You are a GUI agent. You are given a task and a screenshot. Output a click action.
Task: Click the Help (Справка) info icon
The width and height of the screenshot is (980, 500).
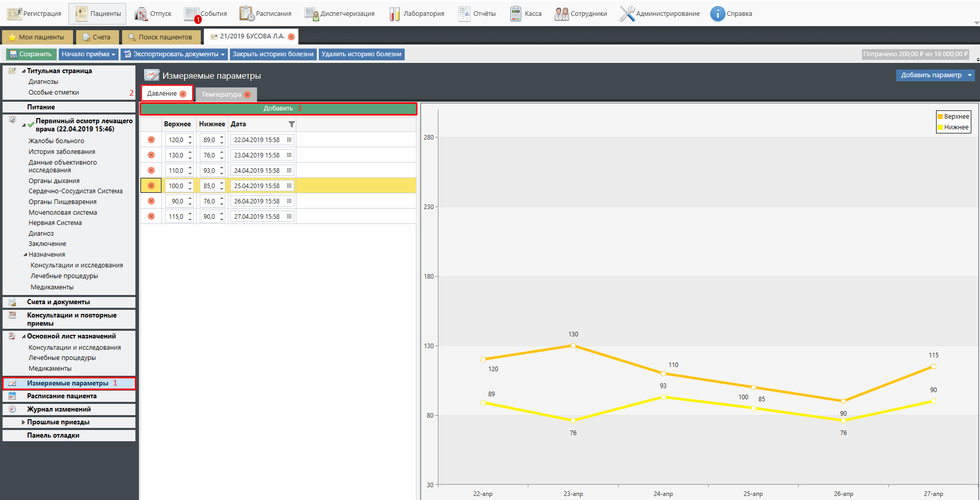coord(717,14)
